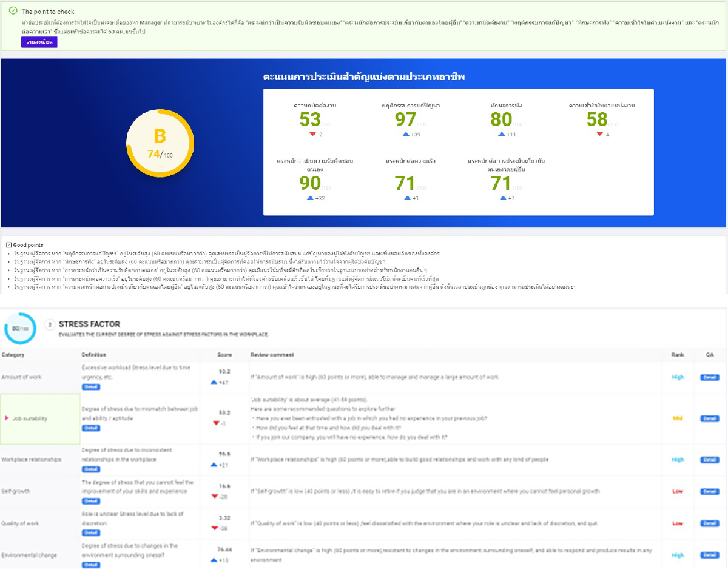Open the QA Detail button for Job suitability
Screen dimensions: 728x581
pos(709,418)
